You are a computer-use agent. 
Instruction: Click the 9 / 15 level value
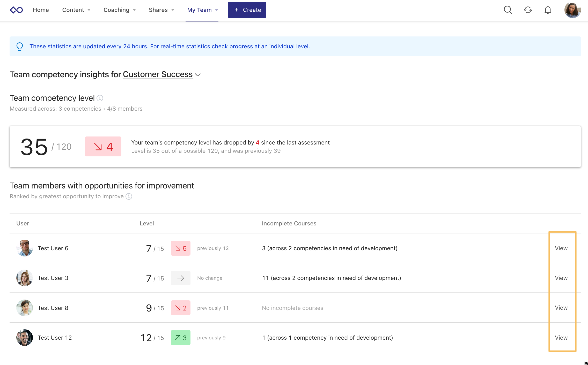(x=155, y=308)
